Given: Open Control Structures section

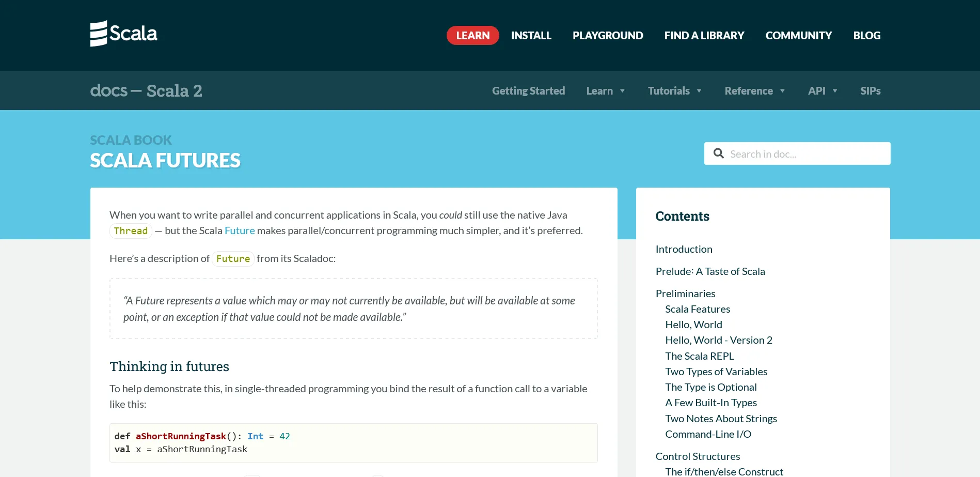Looking at the screenshot, I should click(x=698, y=456).
